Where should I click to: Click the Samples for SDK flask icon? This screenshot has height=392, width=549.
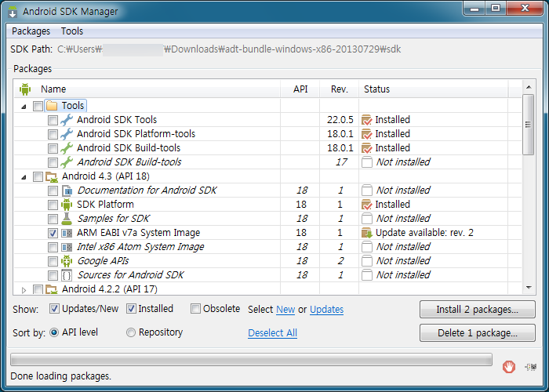coord(67,219)
